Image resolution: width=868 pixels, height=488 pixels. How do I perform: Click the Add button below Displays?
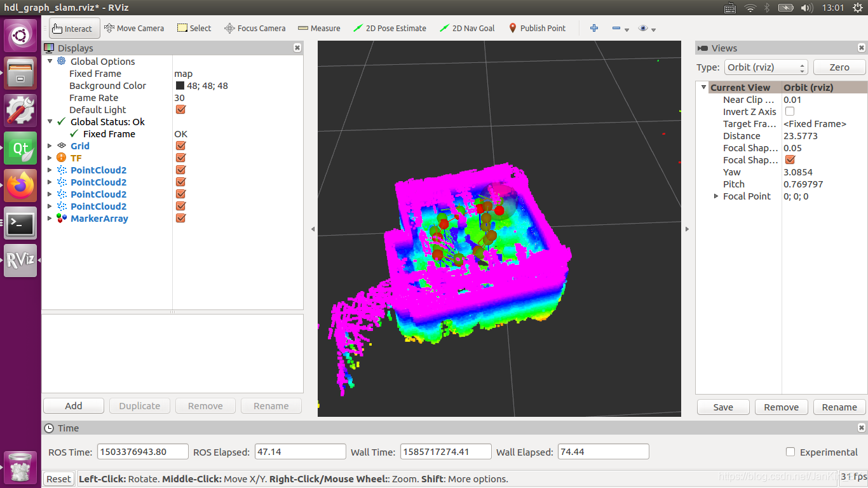pyautogui.click(x=73, y=405)
